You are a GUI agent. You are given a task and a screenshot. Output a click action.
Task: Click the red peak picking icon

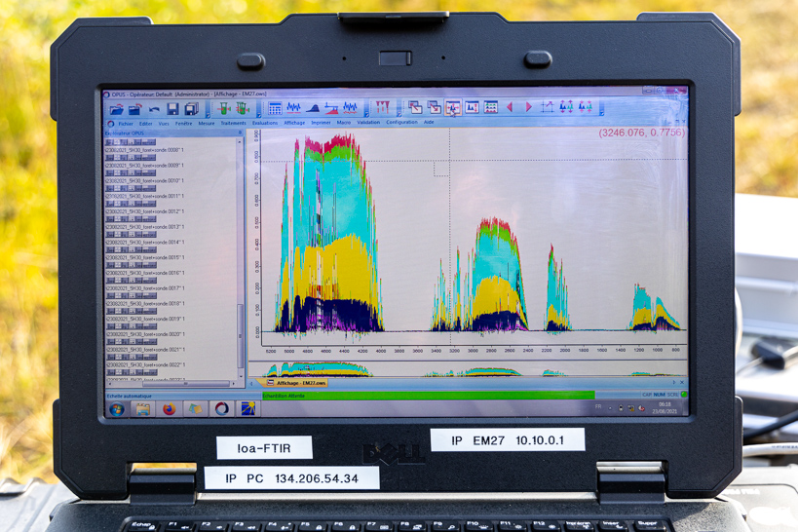pos(383,107)
